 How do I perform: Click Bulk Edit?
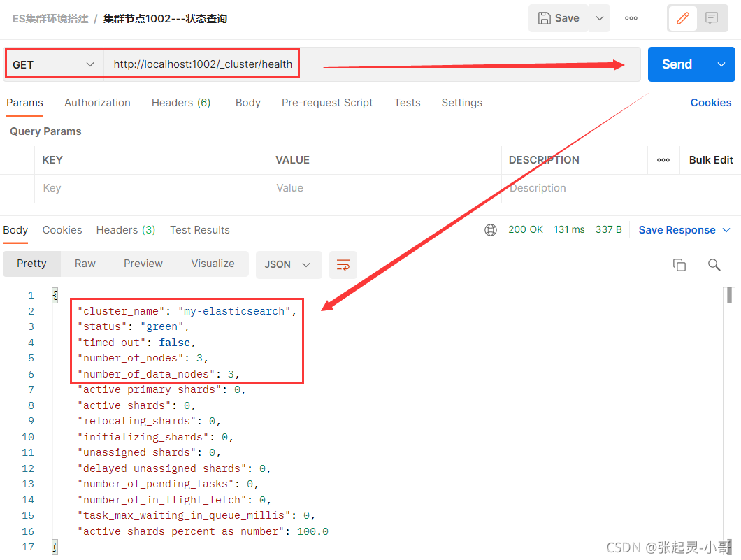click(711, 160)
